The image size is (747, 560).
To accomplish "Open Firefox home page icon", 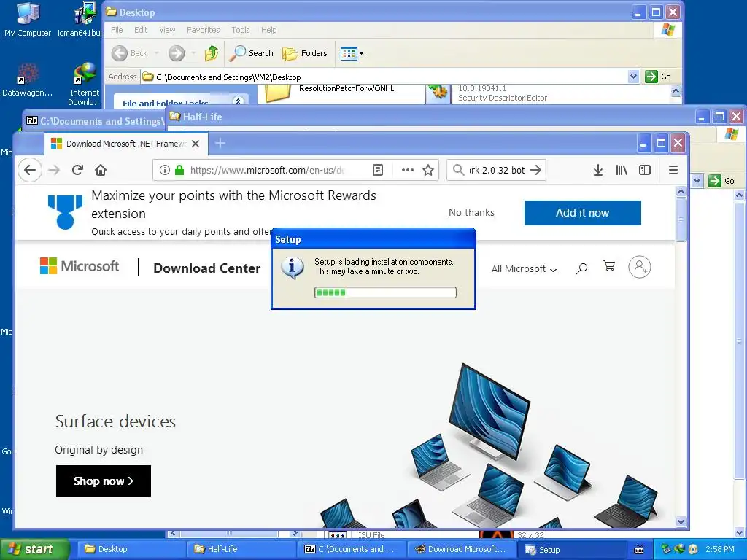I will (x=101, y=170).
